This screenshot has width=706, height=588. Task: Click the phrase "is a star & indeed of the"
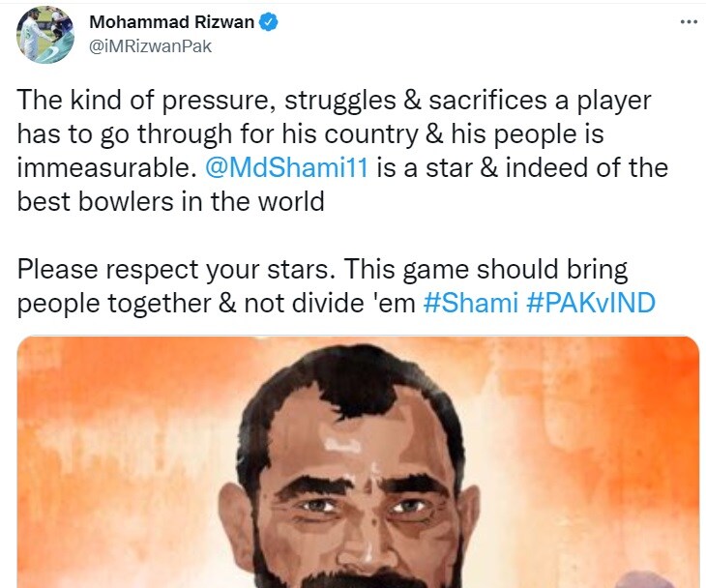point(522,167)
